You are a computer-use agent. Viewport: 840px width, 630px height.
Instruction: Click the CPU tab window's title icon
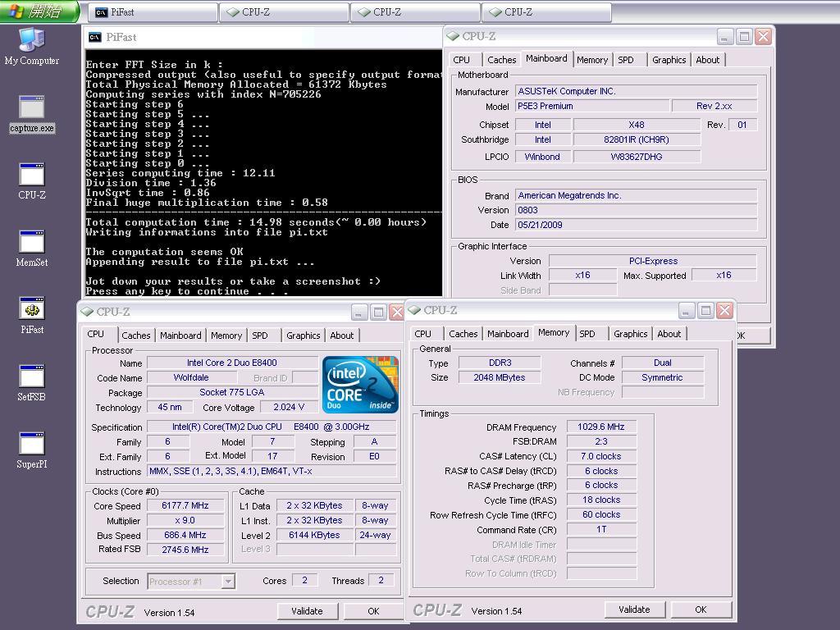tap(87, 312)
